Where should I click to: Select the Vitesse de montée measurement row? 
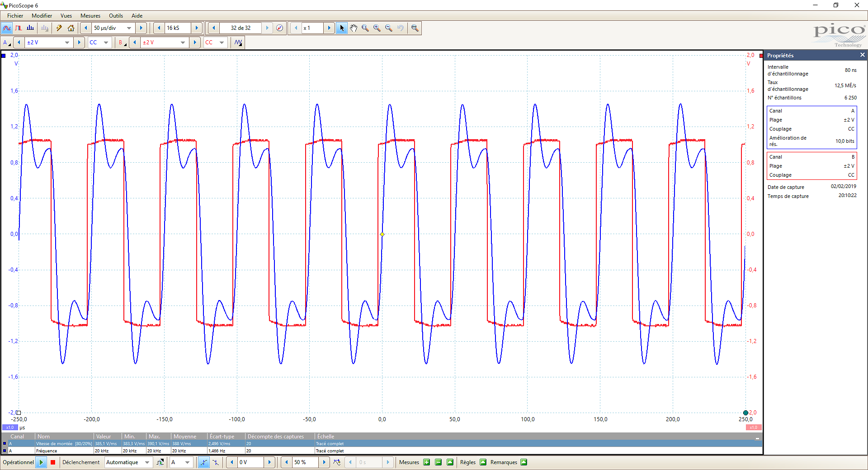[x=382, y=444]
